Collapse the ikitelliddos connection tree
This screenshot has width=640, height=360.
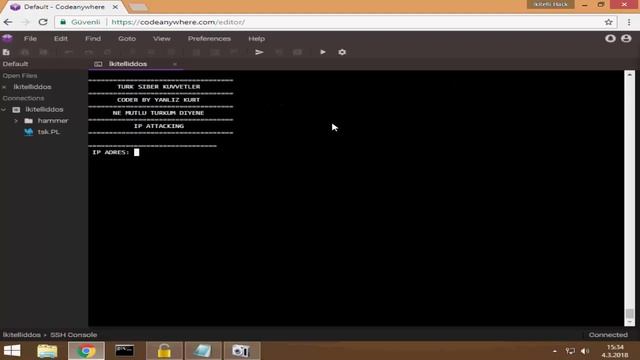(x=4, y=109)
